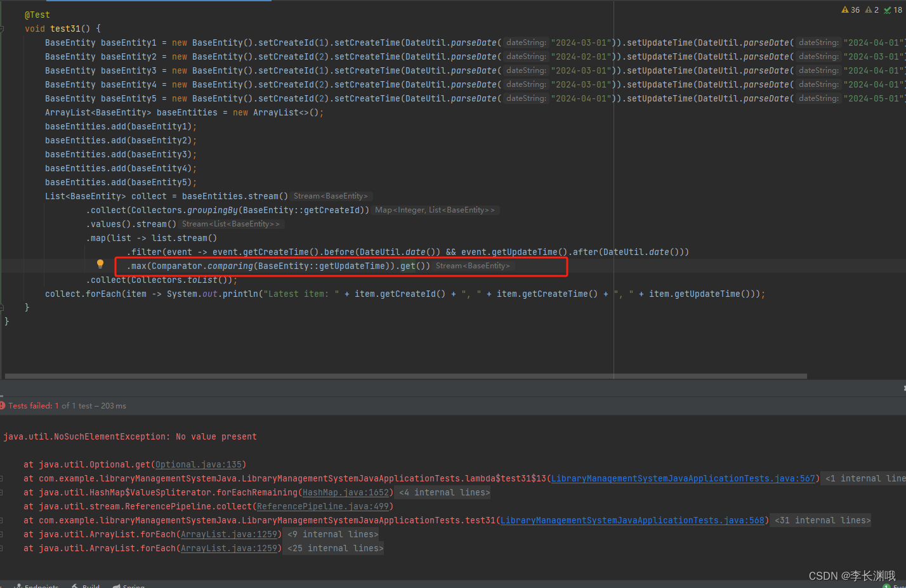Click the 'Map<Integer, List<BaseEntity>>' type hint
Viewport: 906px width, 588px height.
pos(435,210)
